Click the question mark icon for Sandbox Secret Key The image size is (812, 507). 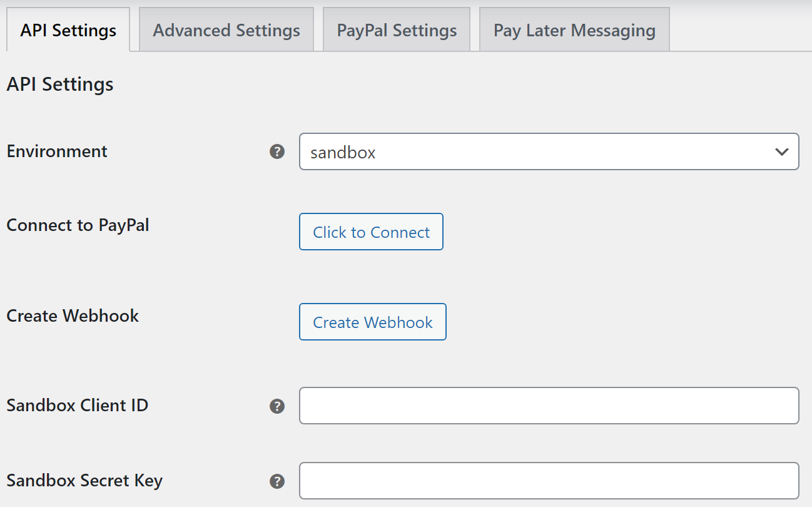(x=277, y=481)
